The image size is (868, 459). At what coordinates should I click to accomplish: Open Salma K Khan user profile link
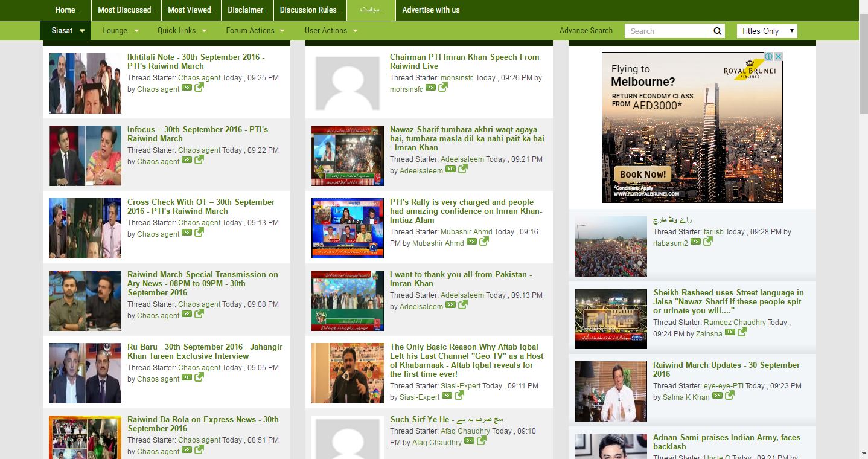pyautogui.click(x=686, y=397)
